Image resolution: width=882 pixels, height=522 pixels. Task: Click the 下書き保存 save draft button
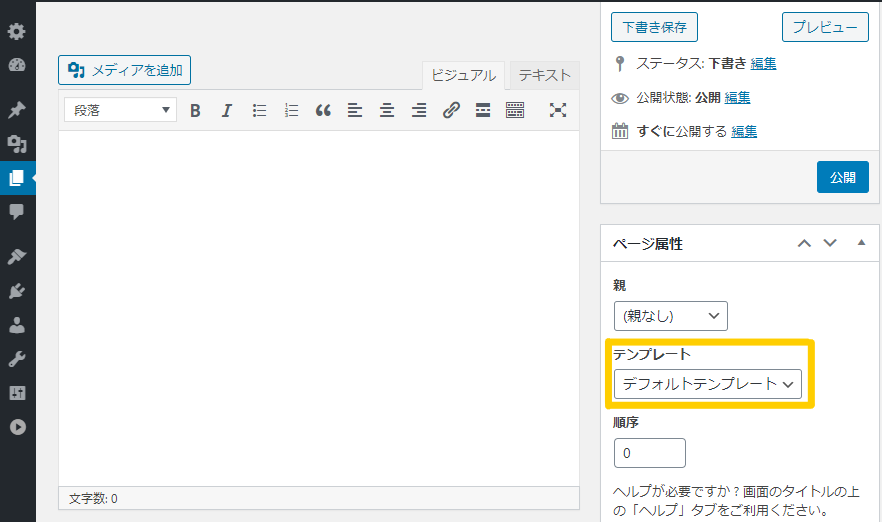coord(654,27)
